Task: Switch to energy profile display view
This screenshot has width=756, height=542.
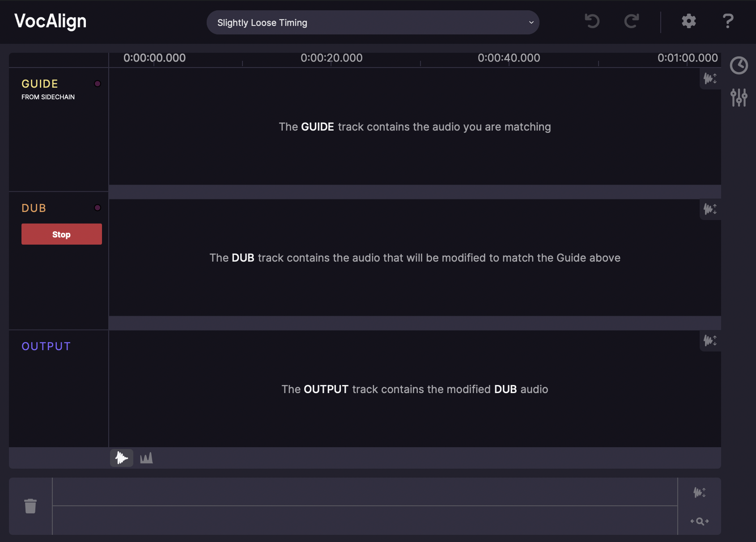Action: pyautogui.click(x=146, y=458)
